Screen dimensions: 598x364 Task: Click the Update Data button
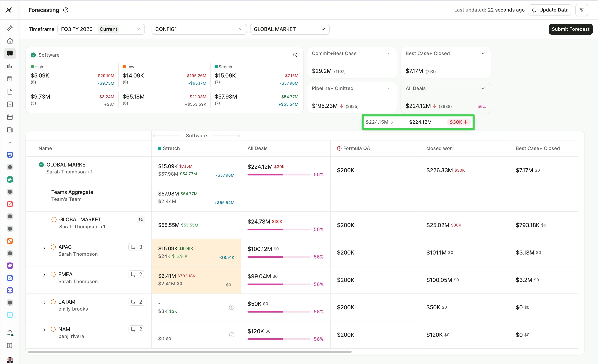pyautogui.click(x=550, y=10)
